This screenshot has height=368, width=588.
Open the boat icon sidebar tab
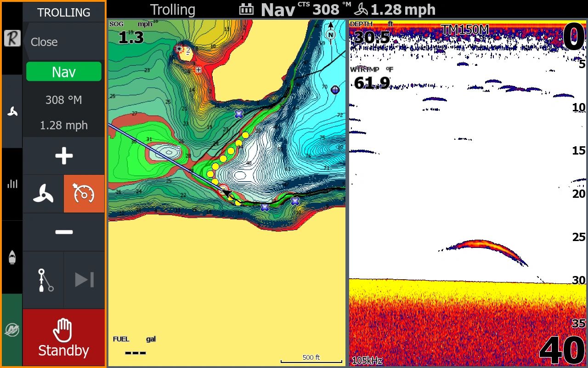12,257
